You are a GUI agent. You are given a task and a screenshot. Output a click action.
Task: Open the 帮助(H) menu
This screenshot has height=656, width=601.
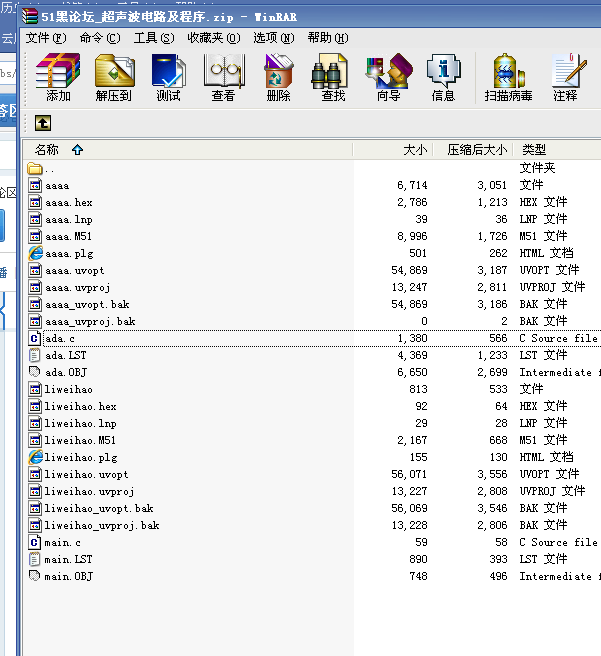tap(327, 38)
